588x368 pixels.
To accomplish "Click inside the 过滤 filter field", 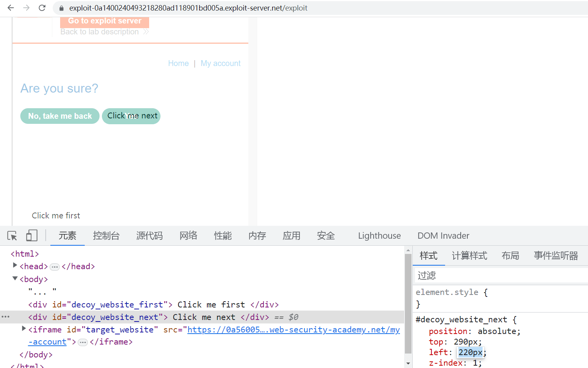I will [500, 276].
